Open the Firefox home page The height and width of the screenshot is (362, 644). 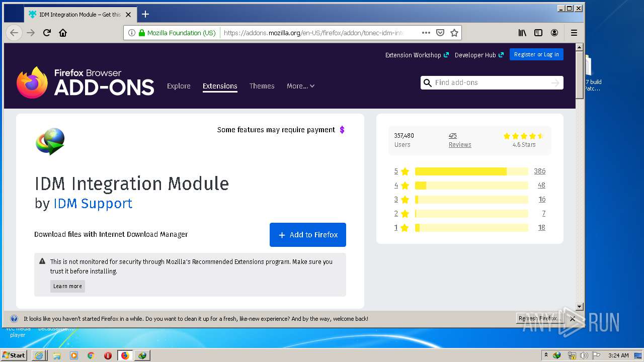[63, 33]
